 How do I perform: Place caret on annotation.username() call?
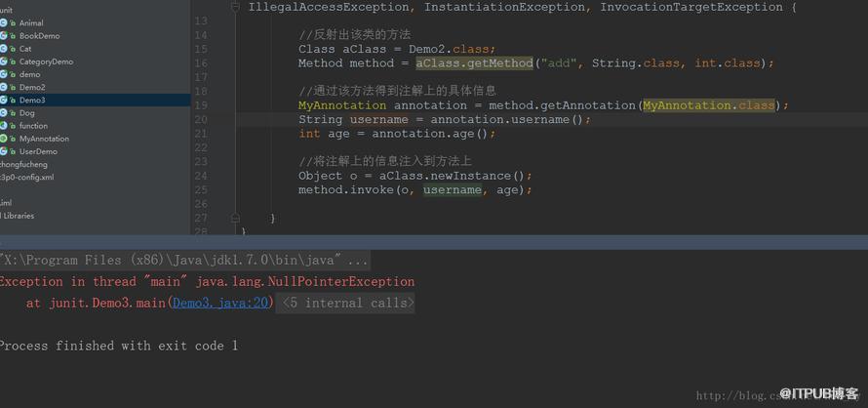506,120
